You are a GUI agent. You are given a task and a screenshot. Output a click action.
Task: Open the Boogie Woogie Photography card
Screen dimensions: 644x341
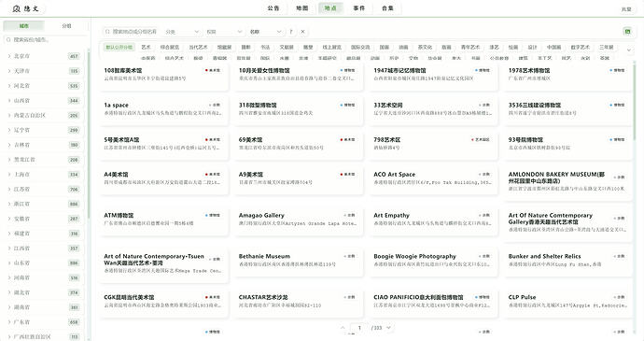pyautogui.click(x=433, y=262)
